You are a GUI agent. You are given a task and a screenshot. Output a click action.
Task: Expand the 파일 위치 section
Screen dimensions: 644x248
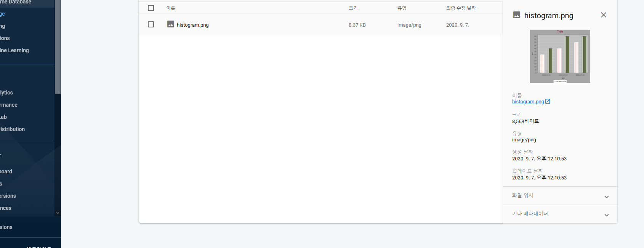point(560,196)
